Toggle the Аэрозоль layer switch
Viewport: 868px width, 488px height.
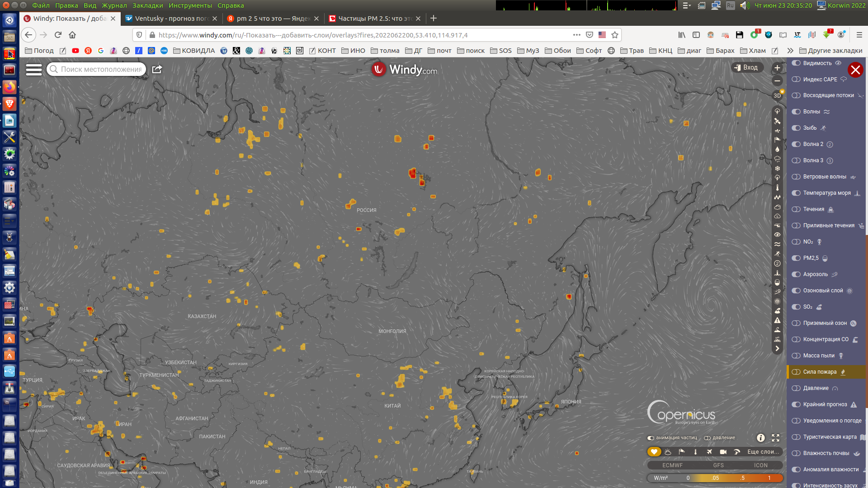click(x=796, y=274)
